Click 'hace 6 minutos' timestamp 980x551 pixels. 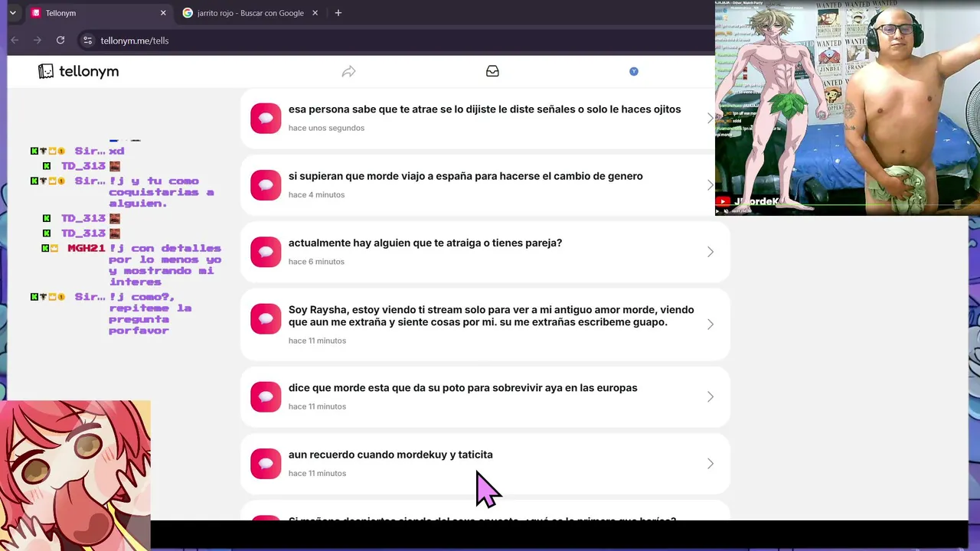click(316, 261)
